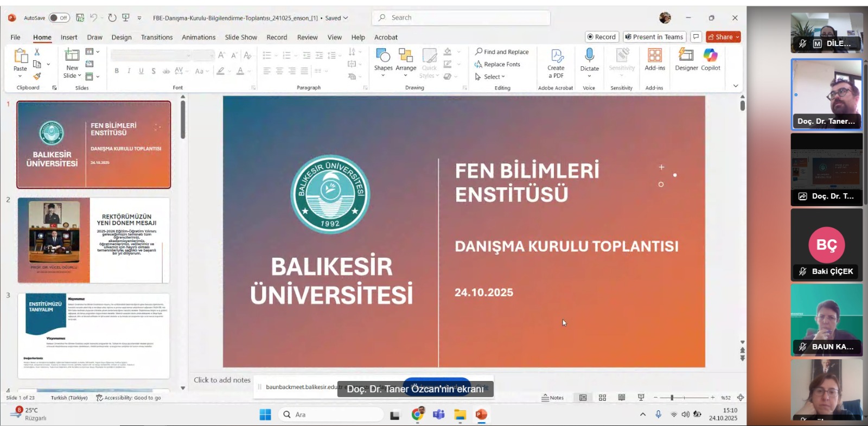Click the Redo arrow in title bar
Viewport: 868px width, 426px height.
(112, 18)
